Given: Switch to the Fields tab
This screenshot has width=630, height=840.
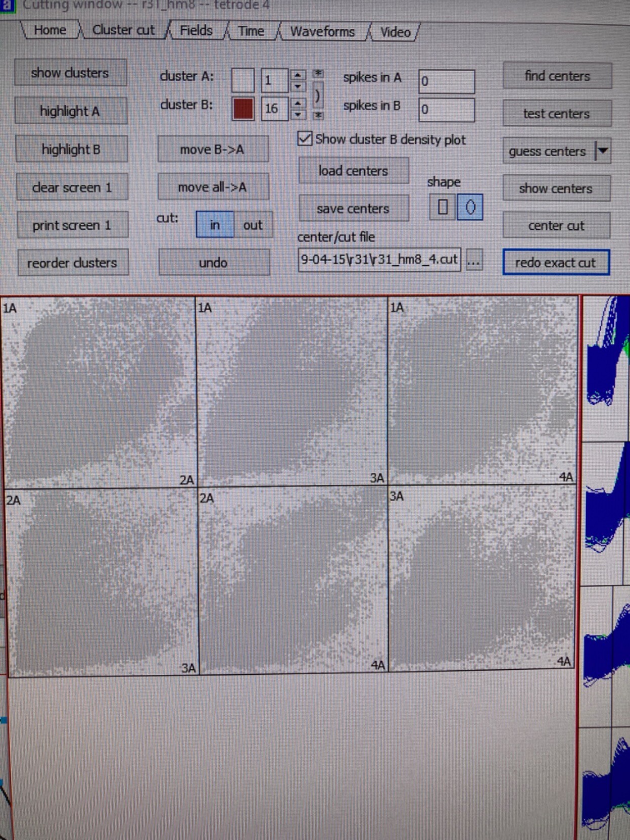Looking at the screenshot, I should (x=196, y=31).
